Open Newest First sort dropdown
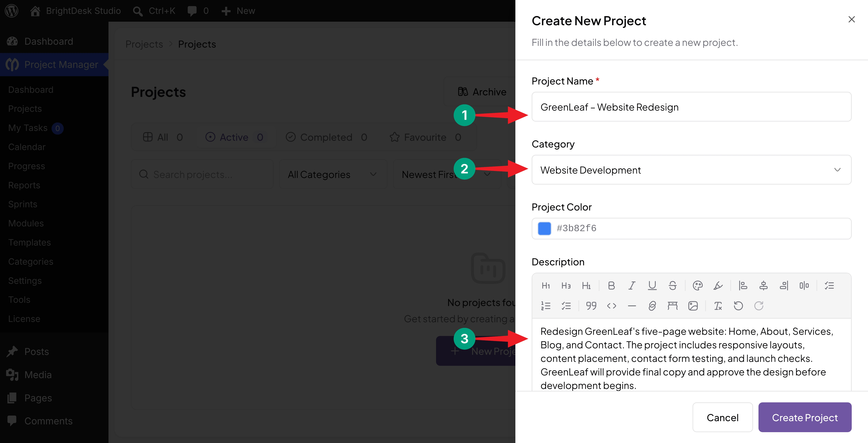 coord(447,174)
